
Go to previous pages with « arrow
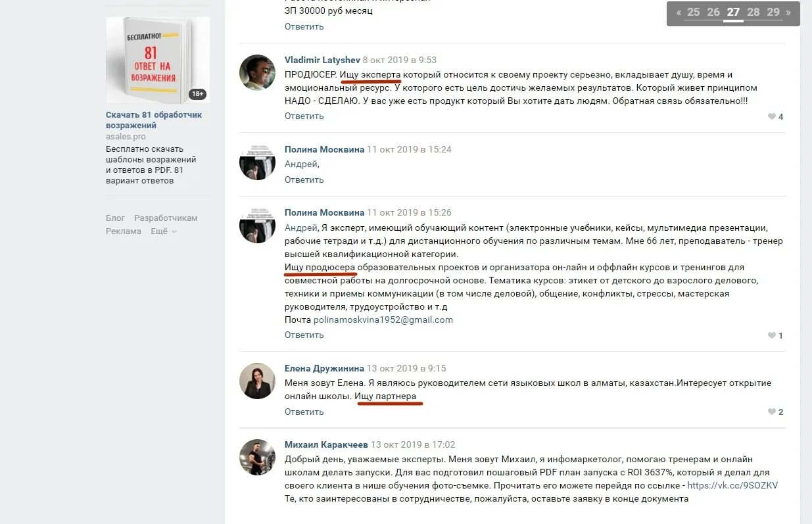[x=679, y=12]
